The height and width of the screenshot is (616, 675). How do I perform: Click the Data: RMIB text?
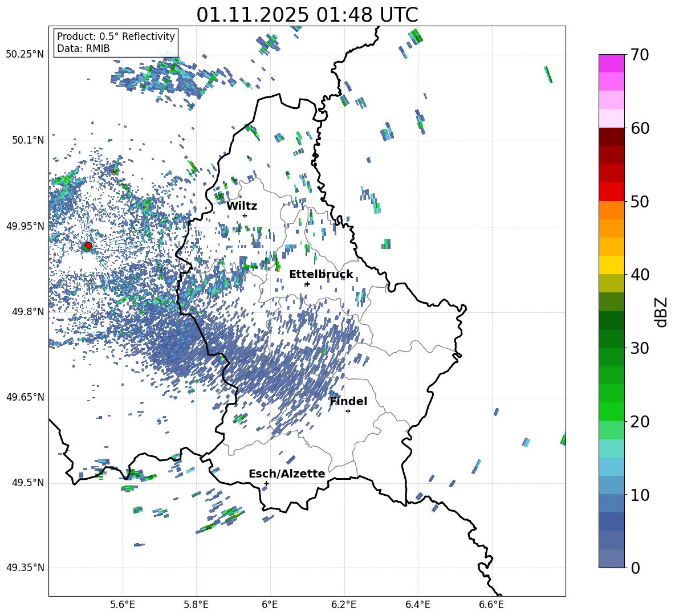point(83,48)
